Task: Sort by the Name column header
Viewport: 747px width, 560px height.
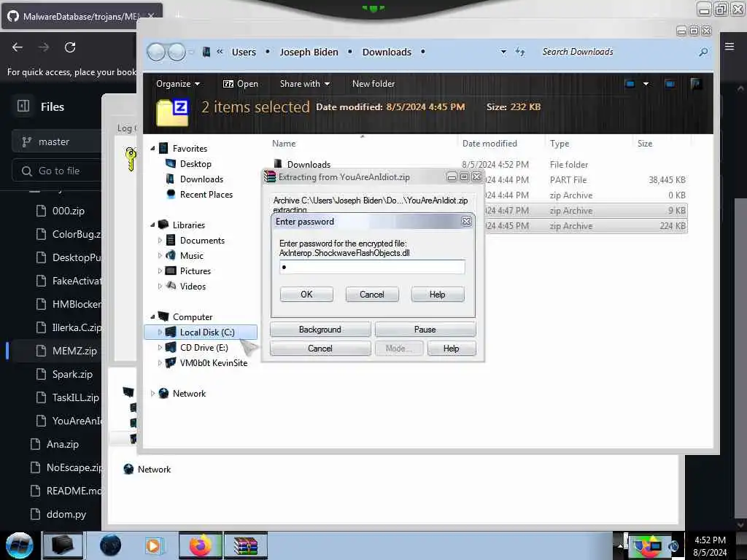Action: (x=284, y=144)
